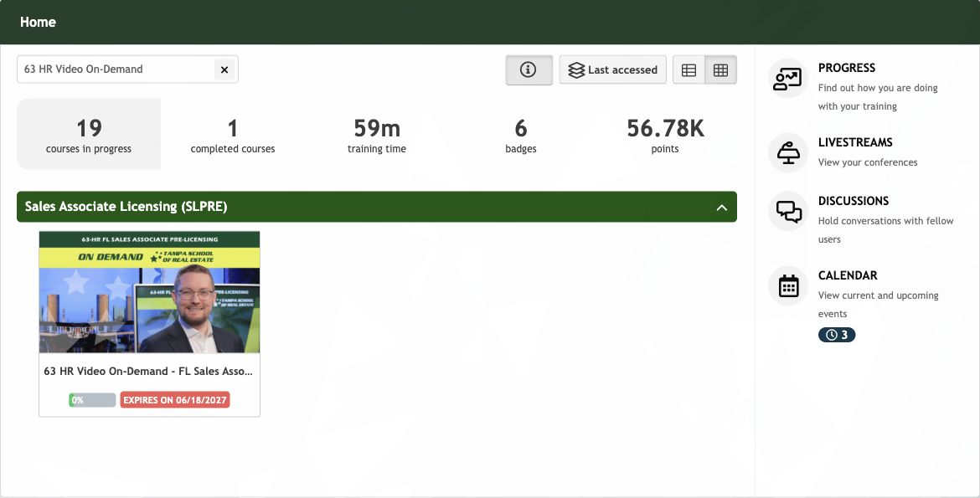Switch to grid view layout
The width and height of the screenshot is (980, 498).
720,70
